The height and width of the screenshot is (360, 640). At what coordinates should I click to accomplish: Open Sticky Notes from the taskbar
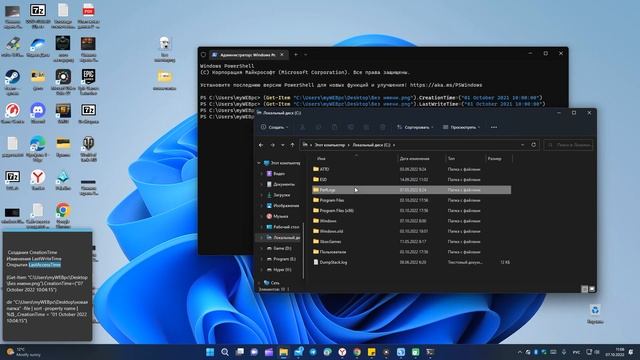point(372,352)
